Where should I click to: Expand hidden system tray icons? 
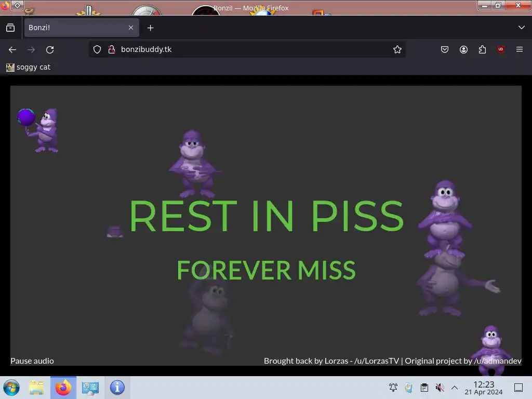[x=455, y=388]
